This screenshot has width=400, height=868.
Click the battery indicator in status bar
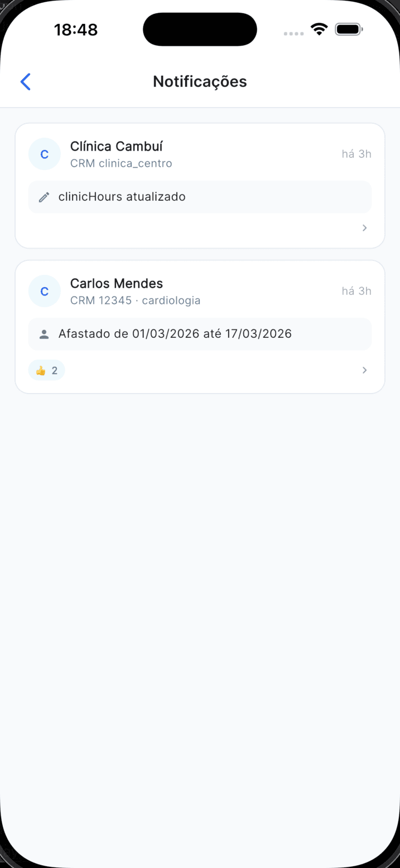(x=348, y=30)
